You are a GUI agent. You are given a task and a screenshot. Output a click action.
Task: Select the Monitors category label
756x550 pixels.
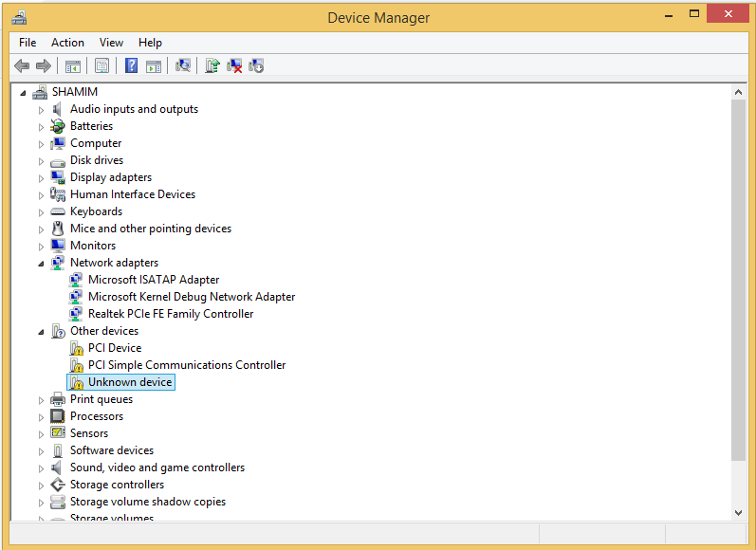point(93,246)
